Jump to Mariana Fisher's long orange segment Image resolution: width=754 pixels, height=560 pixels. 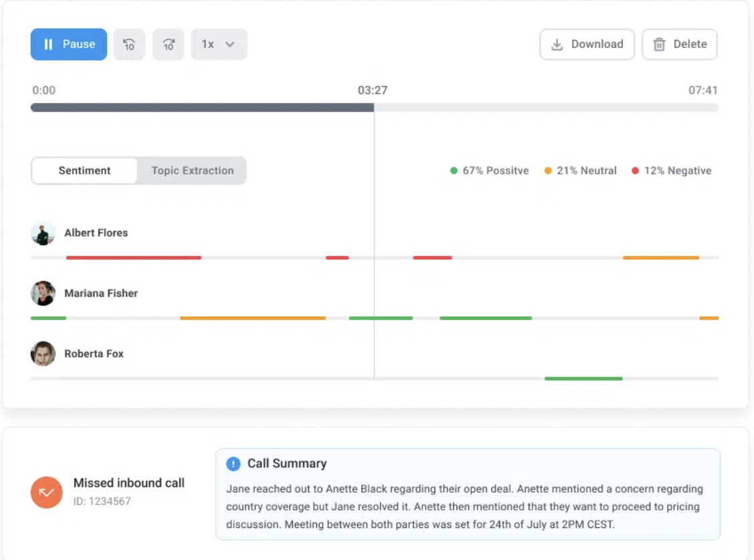click(x=253, y=318)
